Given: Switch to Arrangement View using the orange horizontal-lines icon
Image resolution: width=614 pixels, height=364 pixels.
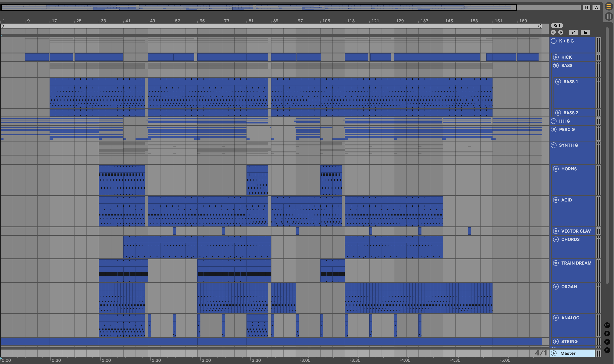Looking at the screenshot, I should pyautogui.click(x=609, y=7).
